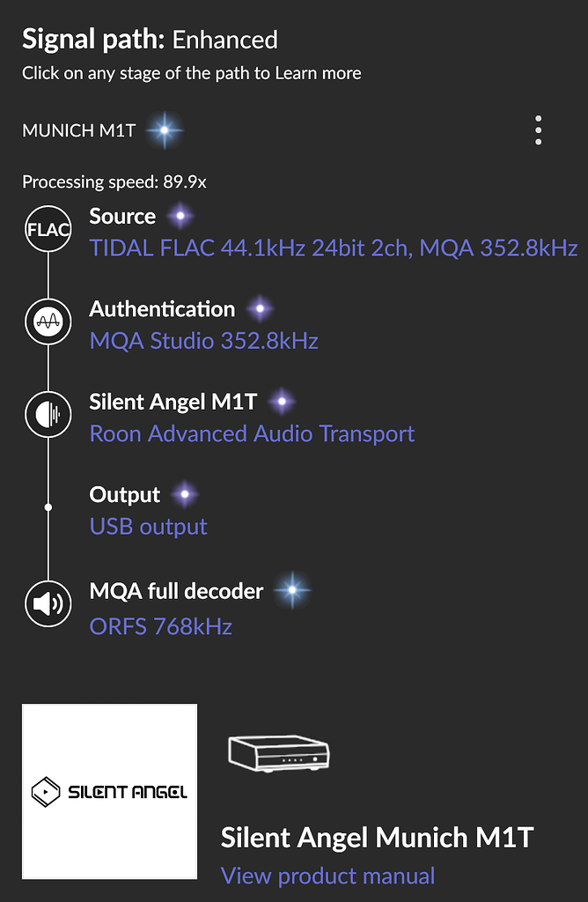Click the Silent Angel M1T stage icon
The height and width of the screenshot is (902, 588).
click(x=48, y=414)
